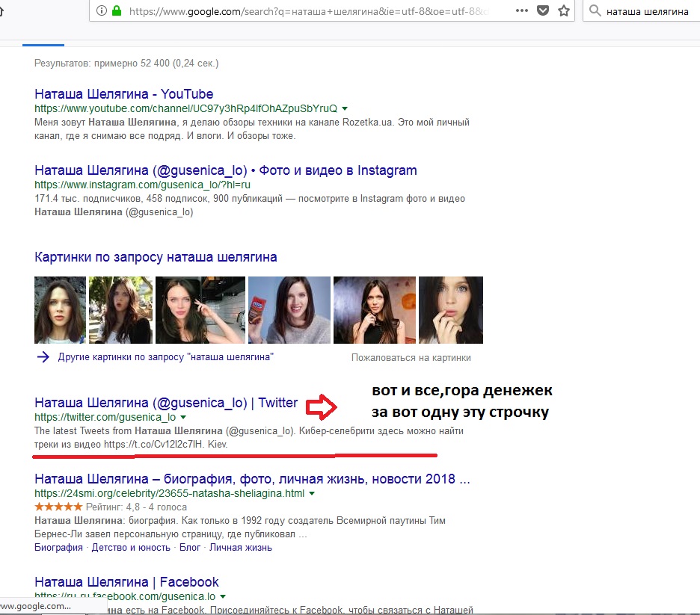Click the twitter.com/gusenica_lo URL text

click(105, 417)
